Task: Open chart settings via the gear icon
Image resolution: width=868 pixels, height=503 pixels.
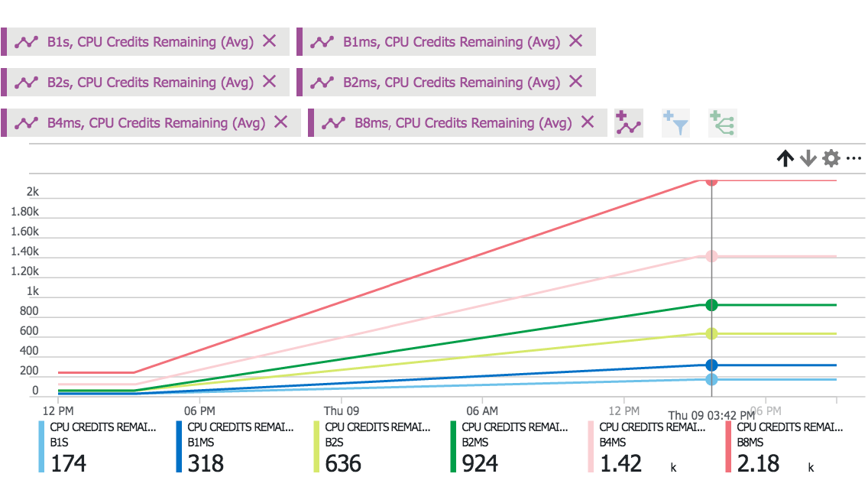Action: 831,157
